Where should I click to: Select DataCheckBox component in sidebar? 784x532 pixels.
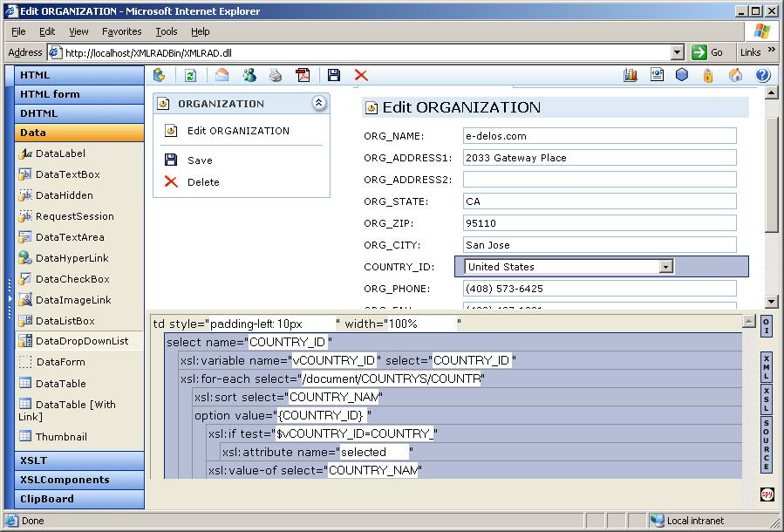(72, 279)
